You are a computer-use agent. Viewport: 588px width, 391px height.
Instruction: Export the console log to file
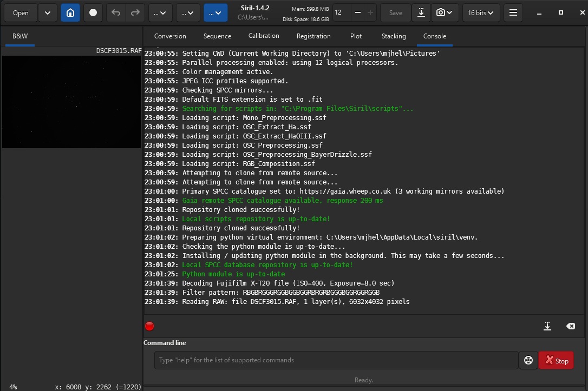(547, 326)
